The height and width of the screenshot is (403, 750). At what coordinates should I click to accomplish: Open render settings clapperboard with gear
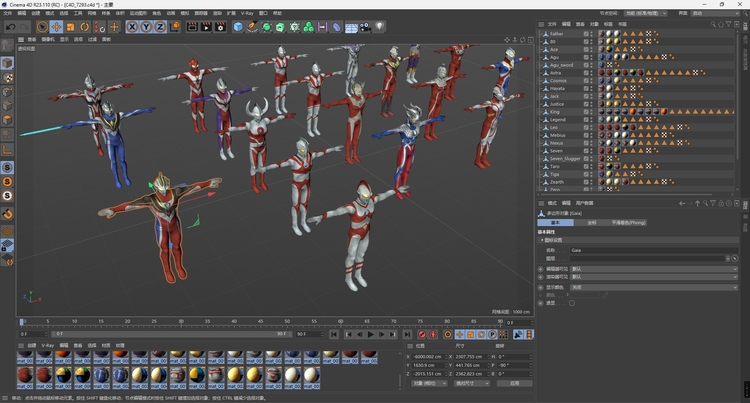[x=221, y=27]
